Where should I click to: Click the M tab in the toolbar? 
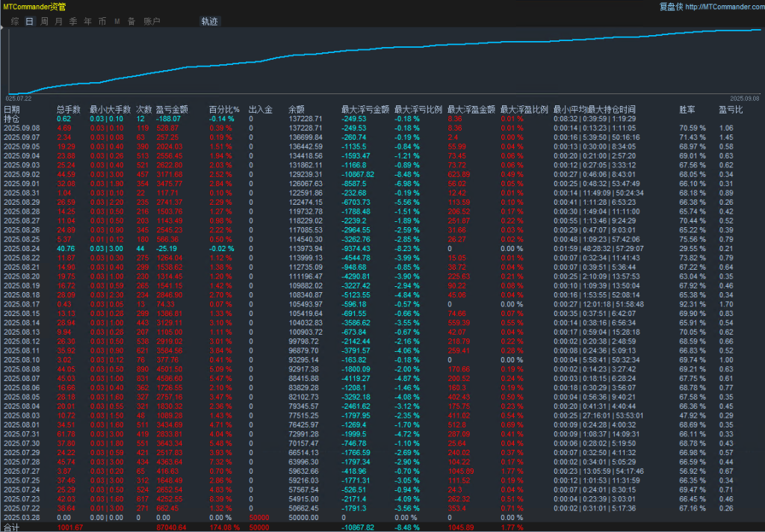click(117, 22)
